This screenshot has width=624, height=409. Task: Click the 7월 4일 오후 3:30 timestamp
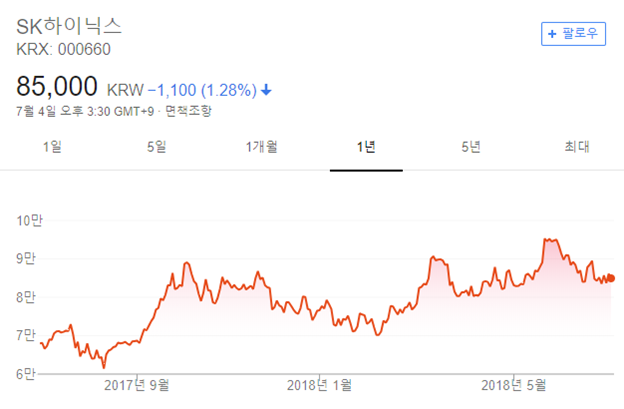[x=85, y=111]
